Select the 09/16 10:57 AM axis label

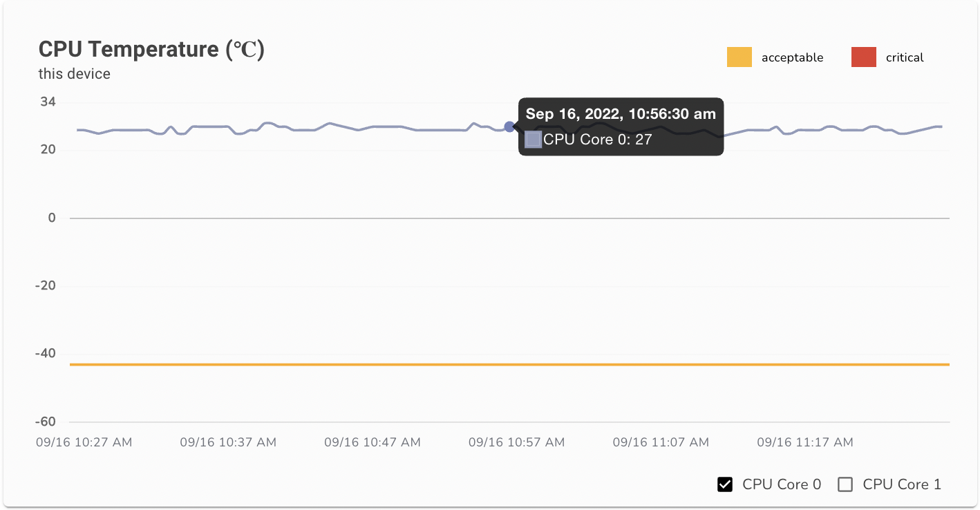click(516, 442)
